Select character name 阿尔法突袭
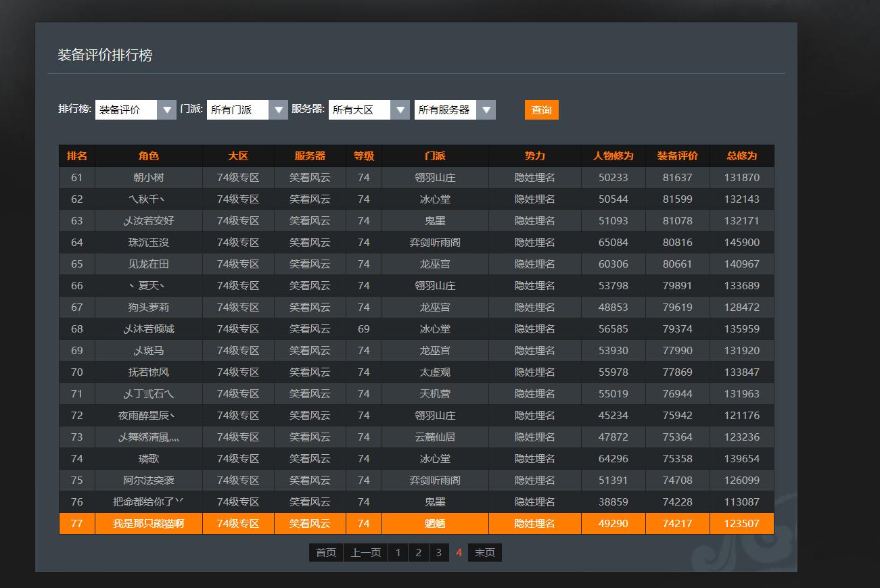Screen dimensions: 880x588 [149, 481]
